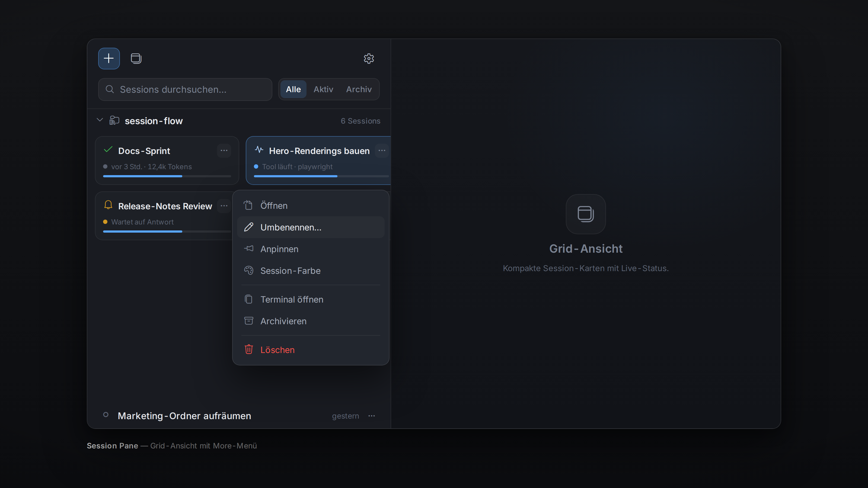The image size is (868, 488).
Task: Open the Marketing-Ordner aufräumen more menu
Action: [x=371, y=416]
